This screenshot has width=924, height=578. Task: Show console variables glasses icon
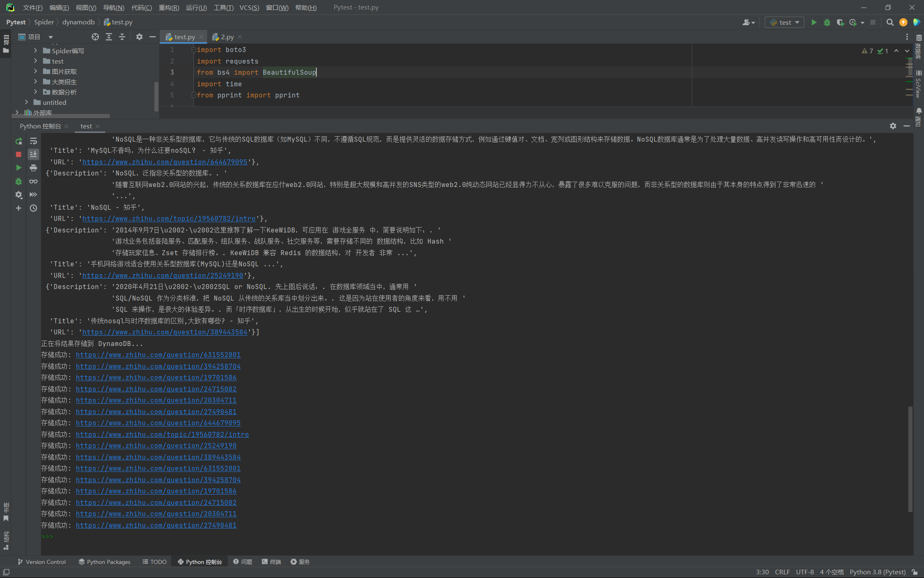click(x=33, y=181)
